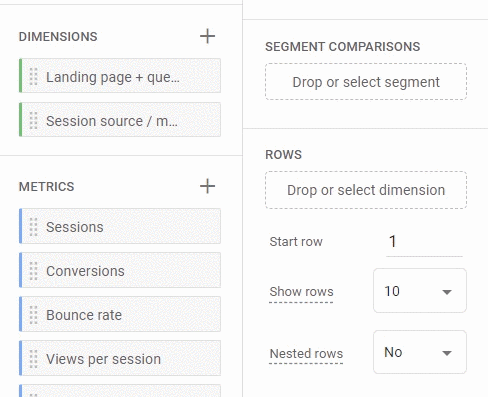
Task: Select the Bounce rate metric chip
Action: pos(120,314)
